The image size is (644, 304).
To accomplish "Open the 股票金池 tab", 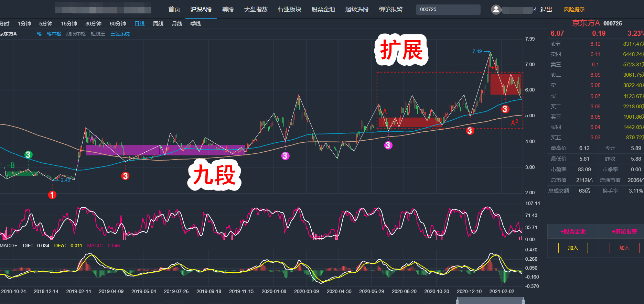I will point(323,9).
